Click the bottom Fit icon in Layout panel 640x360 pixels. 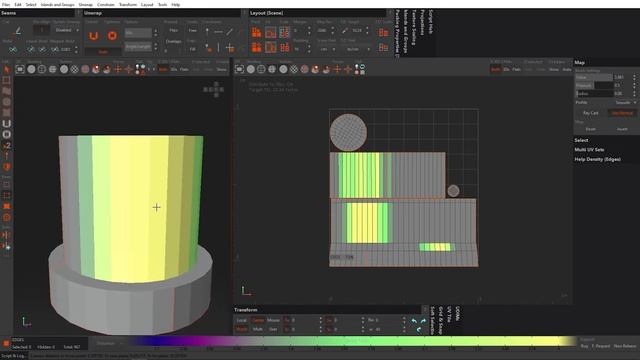click(271, 48)
